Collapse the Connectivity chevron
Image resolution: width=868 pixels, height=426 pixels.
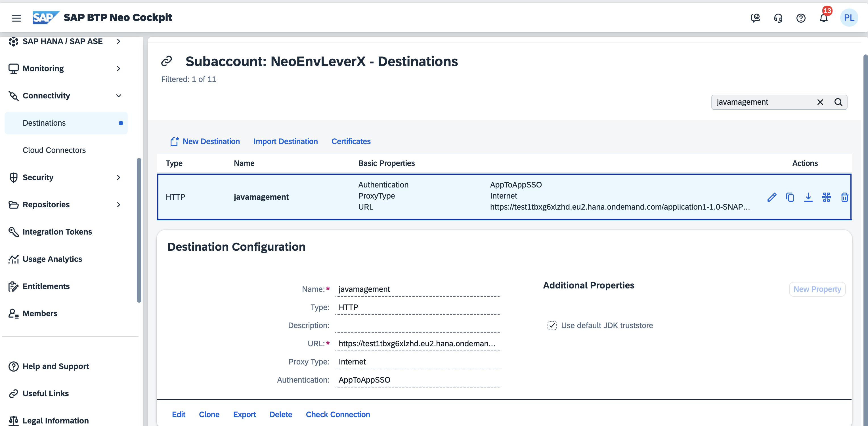click(119, 96)
